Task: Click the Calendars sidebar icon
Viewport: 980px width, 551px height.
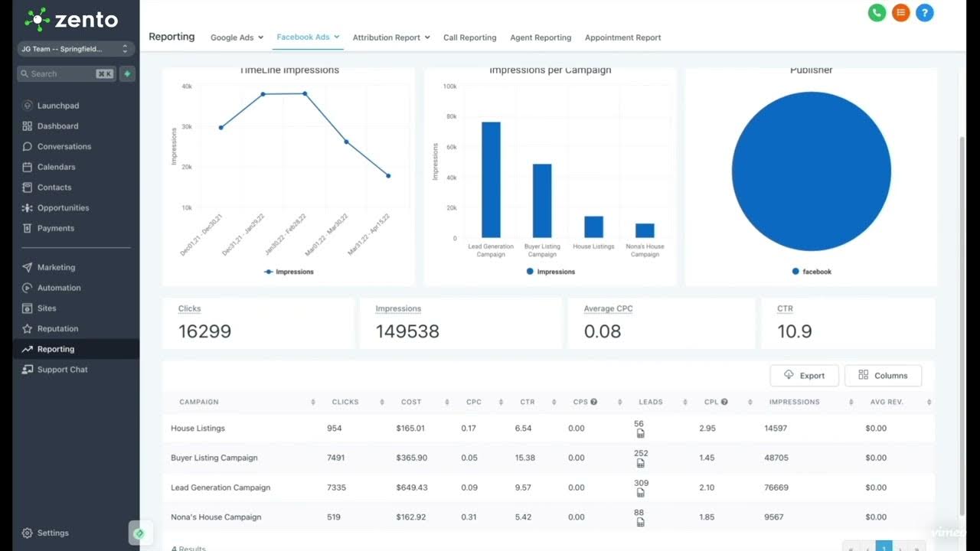Action: (x=28, y=167)
